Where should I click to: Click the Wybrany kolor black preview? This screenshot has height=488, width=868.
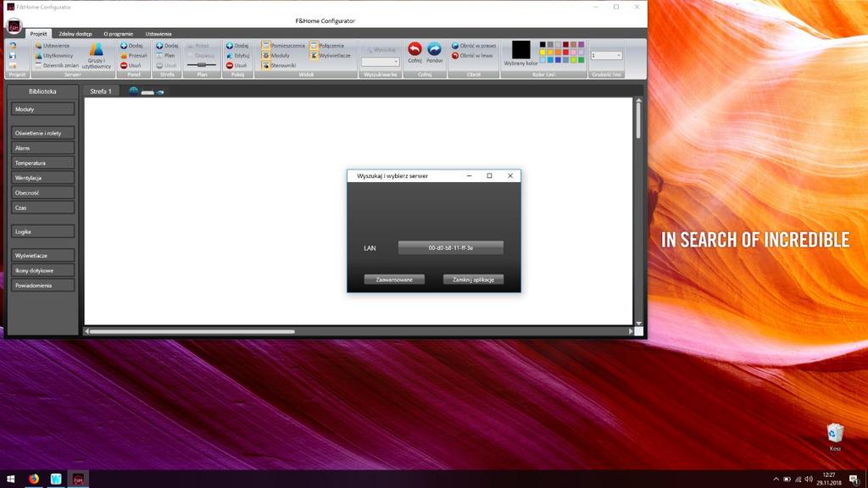(x=521, y=50)
